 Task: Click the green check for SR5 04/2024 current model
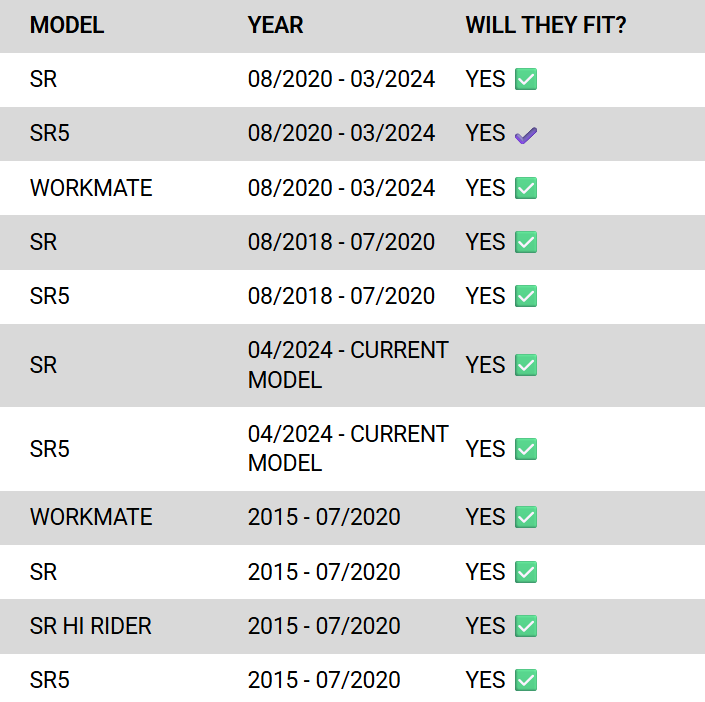point(526,450)
